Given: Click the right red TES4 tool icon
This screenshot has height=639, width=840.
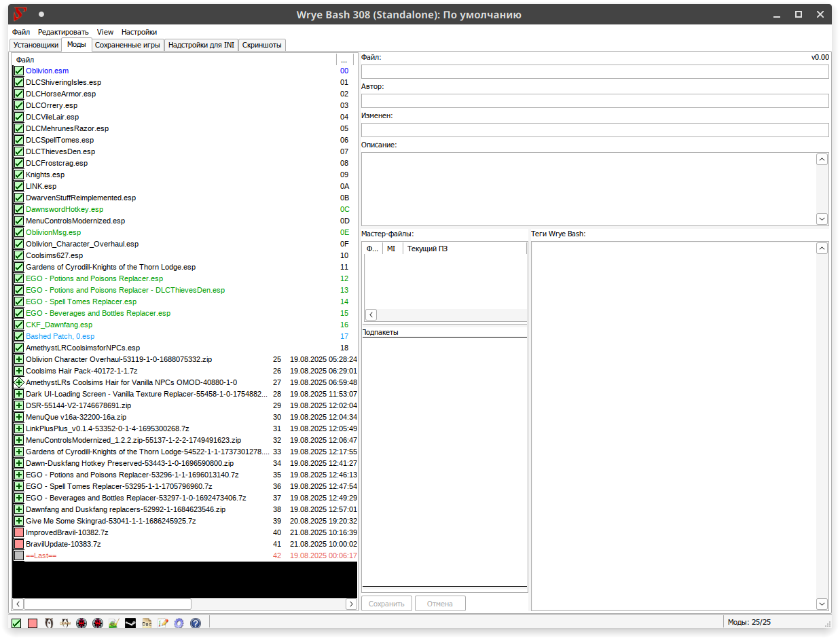Looking at the screenshot, I should coord(98,623).
